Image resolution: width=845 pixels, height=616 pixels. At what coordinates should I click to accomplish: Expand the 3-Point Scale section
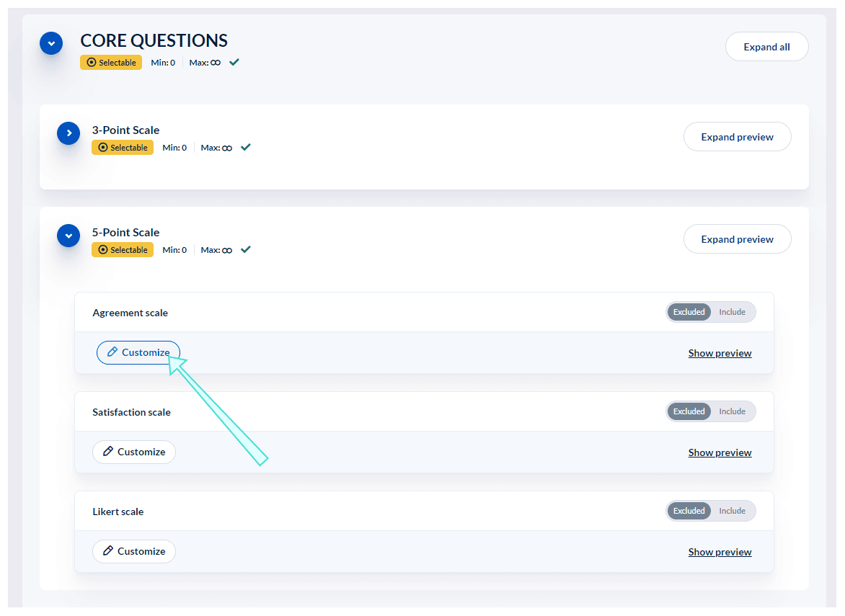click(68, 133)
